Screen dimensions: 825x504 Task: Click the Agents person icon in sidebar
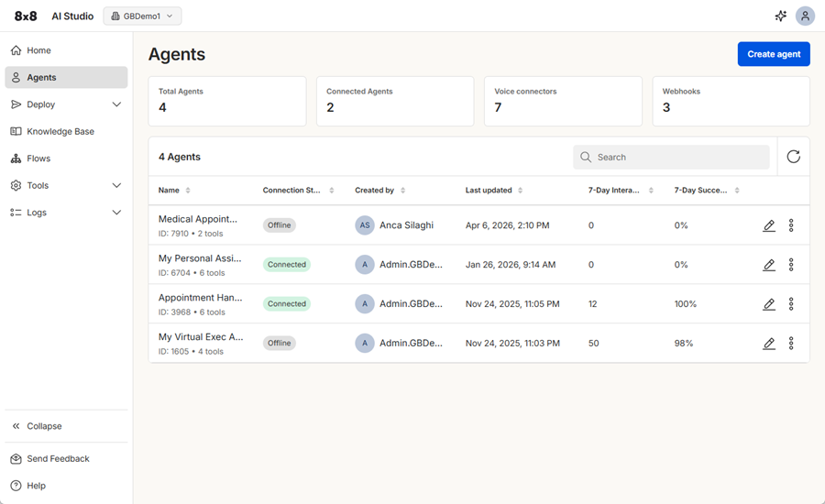click(x=16, y=77)
